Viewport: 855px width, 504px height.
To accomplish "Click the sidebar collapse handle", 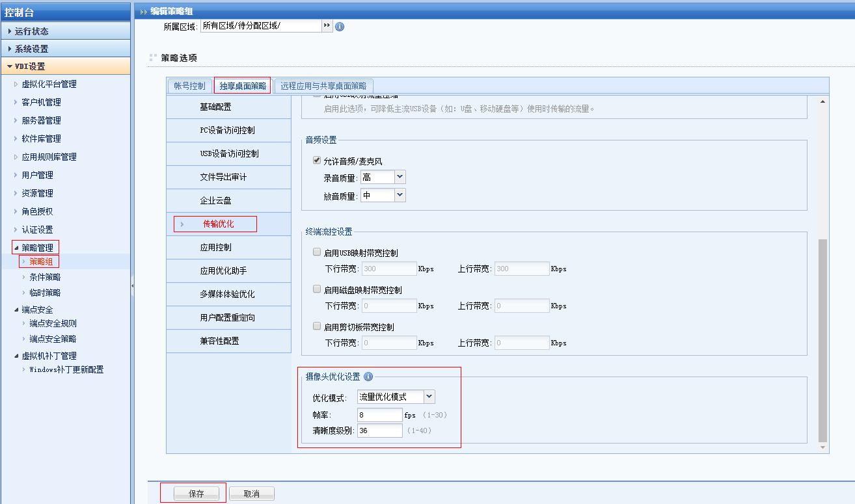I will click(x=132, y=285).
